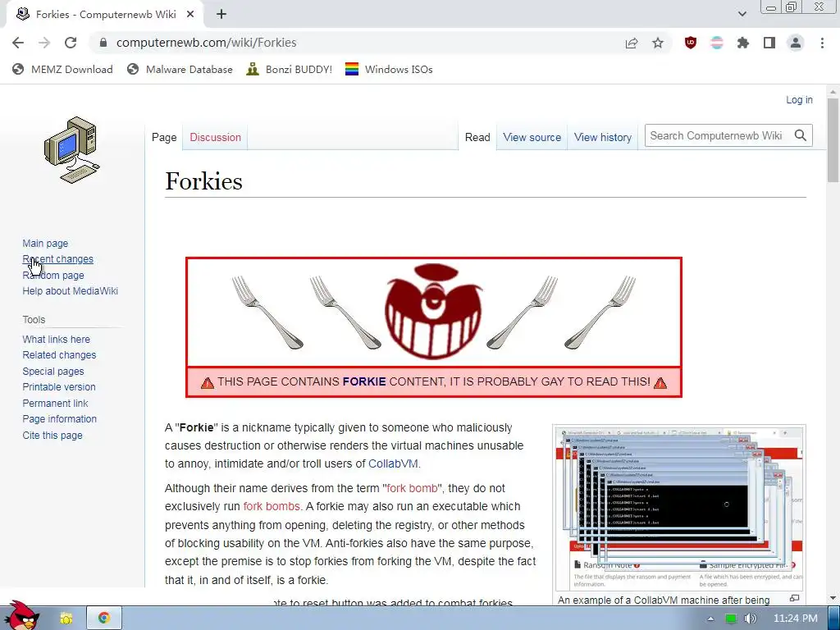Viewport: 840px width, 630px height.
Task: Click the Log in link
Action: (x=799, y=99)
